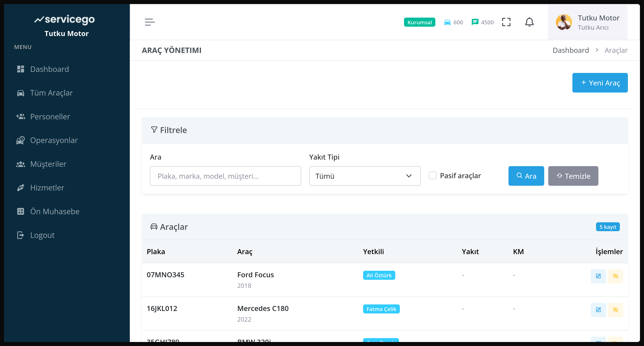Image resolution: width=644 pixels, height=346 pixels.
Task: Click the hamburger menu toggle icon
Action: pyautogui.click(x=150, y=22)
